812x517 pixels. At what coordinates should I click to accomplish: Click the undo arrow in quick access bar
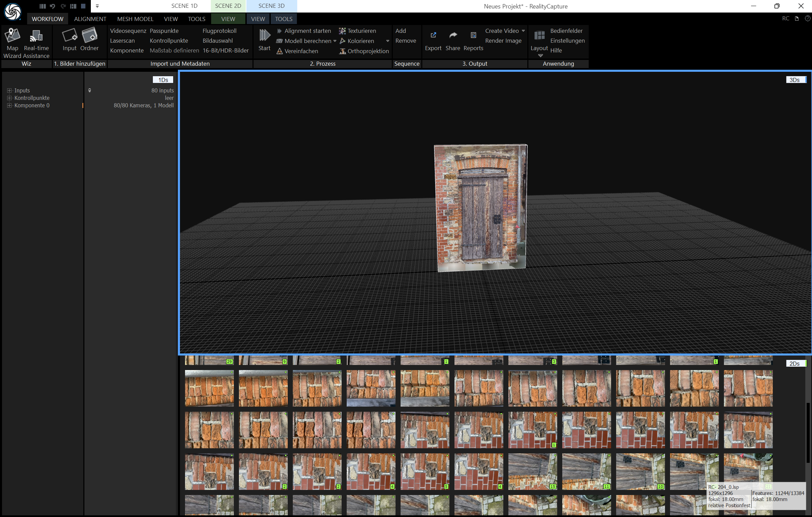click(x=52, y=6)
